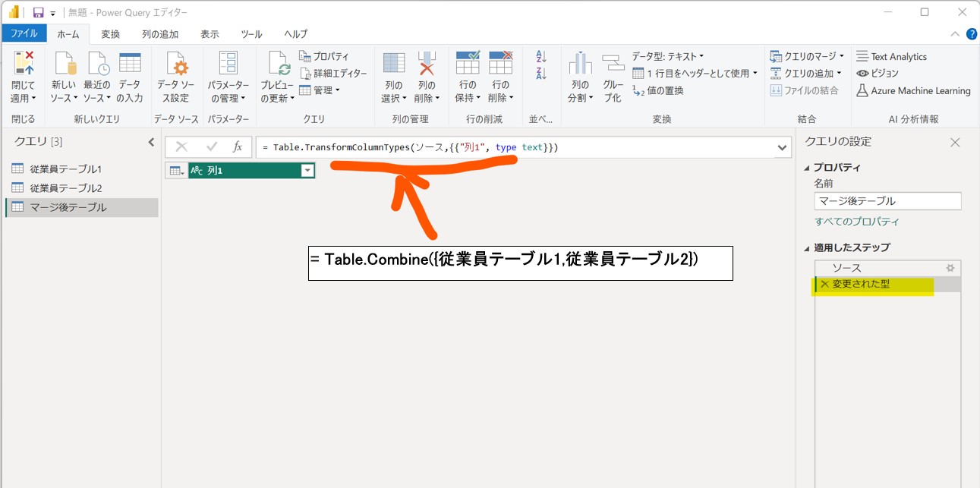Select the 列1 column header
Screen dimensions: 980x488
click(x=251, y=171)
